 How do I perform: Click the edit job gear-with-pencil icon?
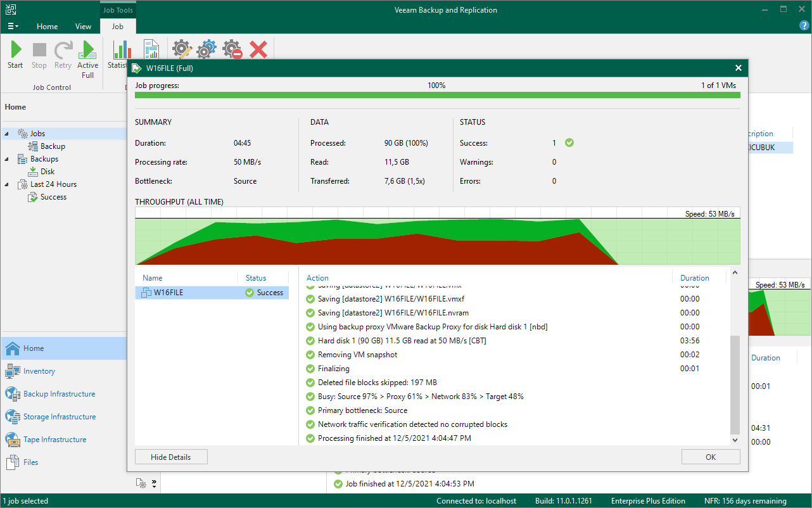coord(182,49)
